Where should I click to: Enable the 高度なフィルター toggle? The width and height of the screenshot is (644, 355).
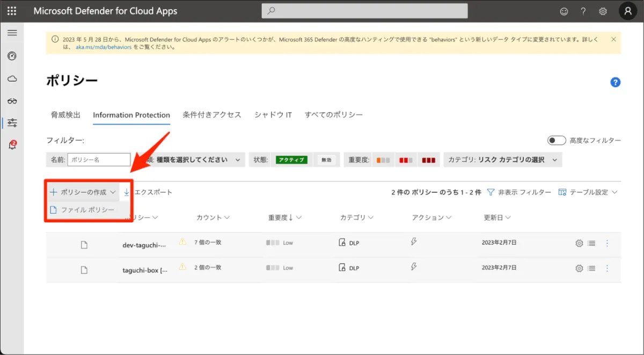557,140
